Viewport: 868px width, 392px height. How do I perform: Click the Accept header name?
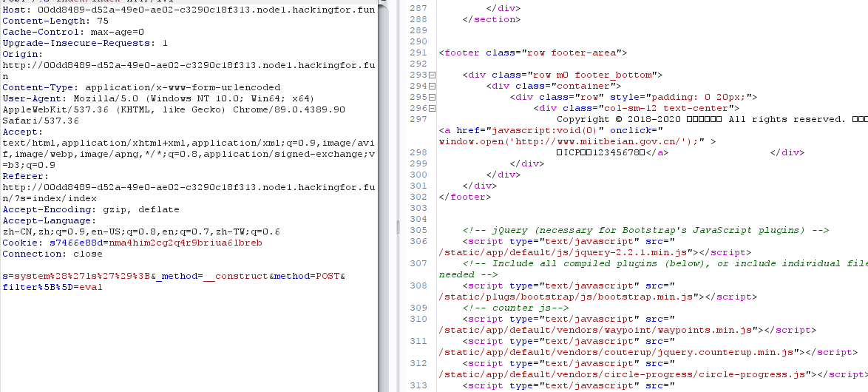tap(23, 132)
